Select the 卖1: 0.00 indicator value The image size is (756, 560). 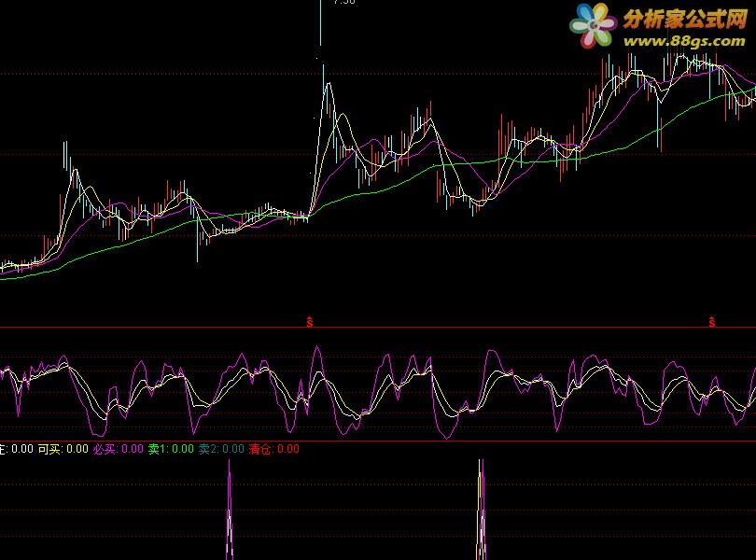click(171, 449)
